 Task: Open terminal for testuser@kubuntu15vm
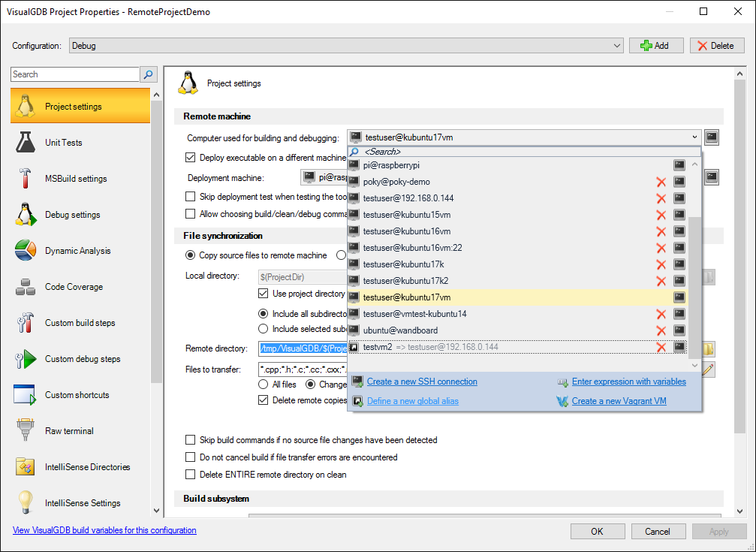pos(679,215)
